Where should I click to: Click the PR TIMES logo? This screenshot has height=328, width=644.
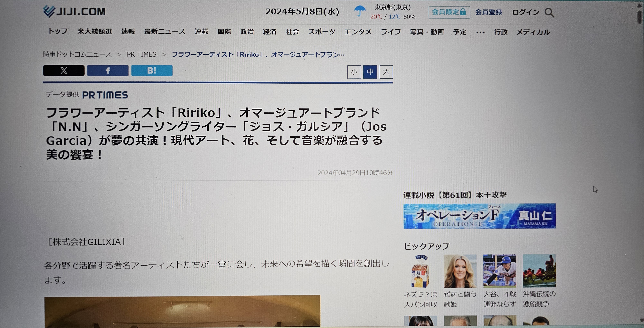point(105,95)
